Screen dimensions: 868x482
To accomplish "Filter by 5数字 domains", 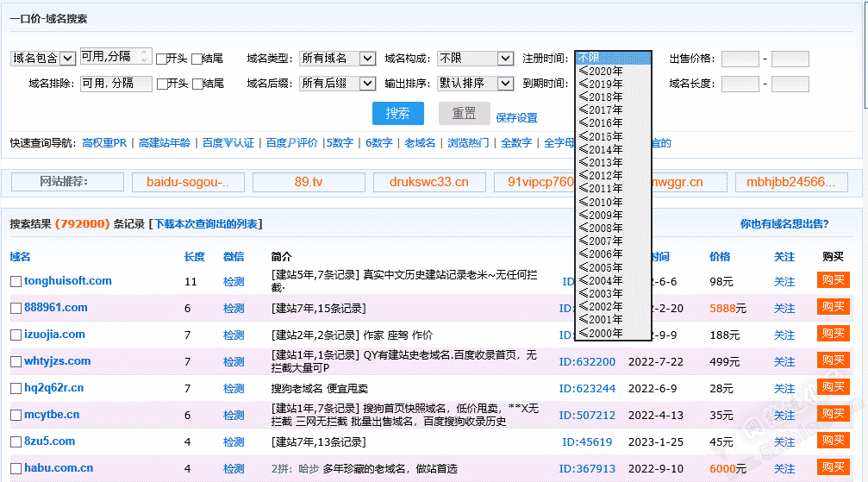I will pyautogui.click(x=340, y=143).
